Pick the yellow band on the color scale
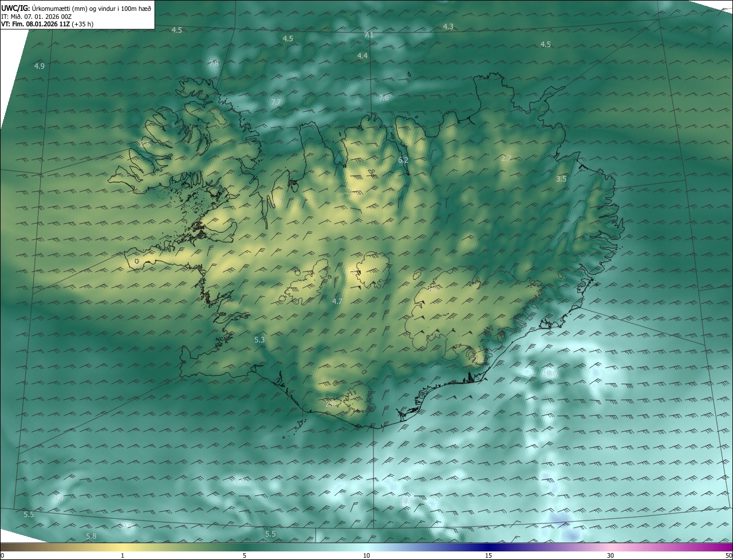 123,547
